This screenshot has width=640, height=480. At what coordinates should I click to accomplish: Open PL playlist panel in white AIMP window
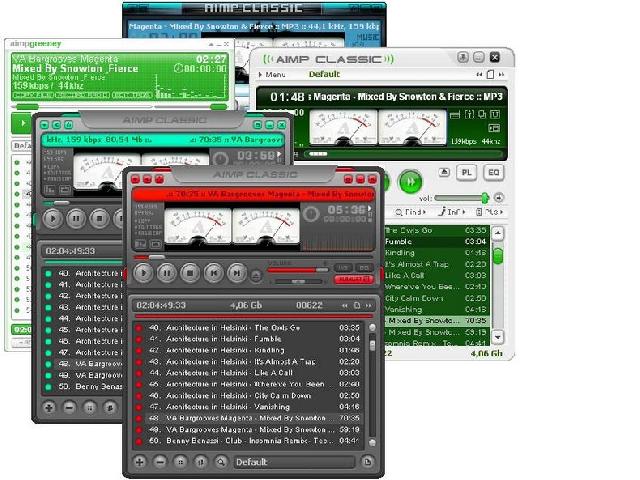(467, 173)
